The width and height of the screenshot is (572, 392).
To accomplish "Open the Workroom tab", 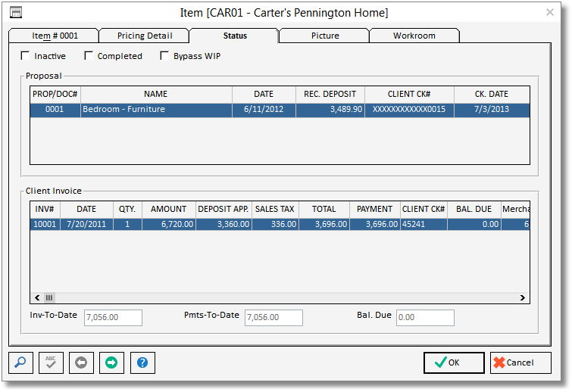I will click(414, 36).
